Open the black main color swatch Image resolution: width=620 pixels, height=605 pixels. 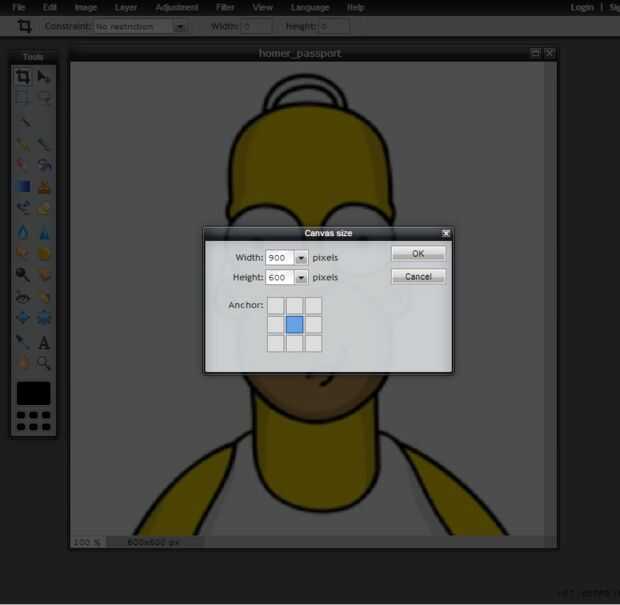coord(34,393)
